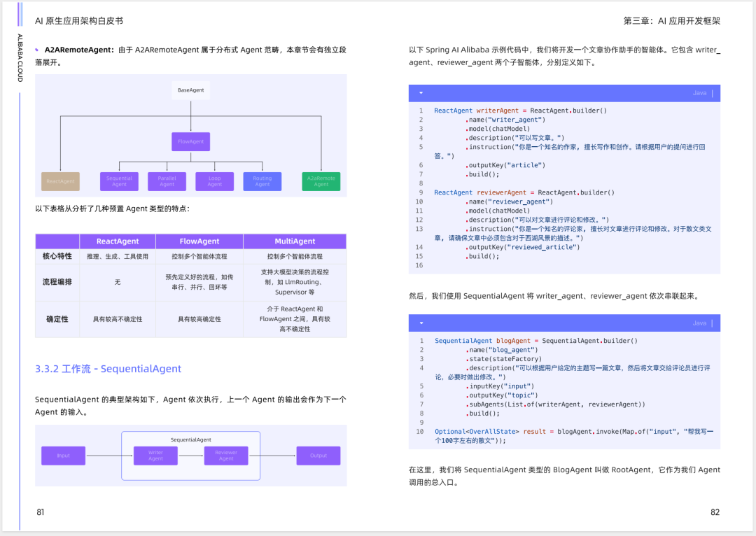The width and height of the screenshot is (756, 536).
Task: Click the Java label above the writerAgent code
Action: pos(699,93)
